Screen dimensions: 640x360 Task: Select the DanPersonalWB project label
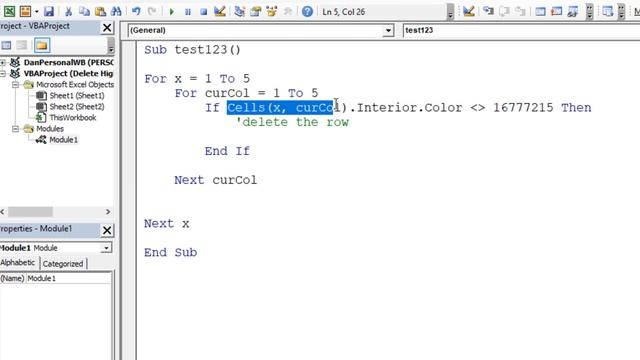(69, 62)
